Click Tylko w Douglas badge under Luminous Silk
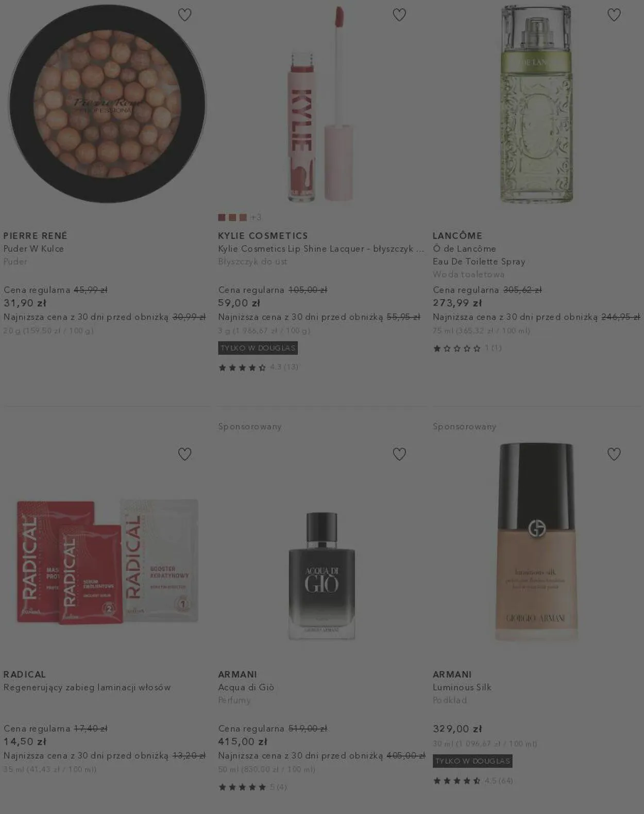The image size is (644, 814). coord(472,761)
